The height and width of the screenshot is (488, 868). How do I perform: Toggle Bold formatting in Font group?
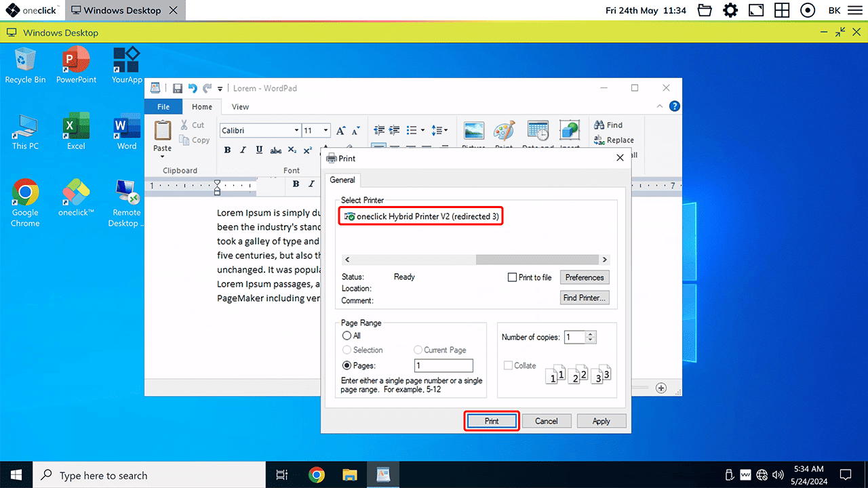click(x=228, y=150)
